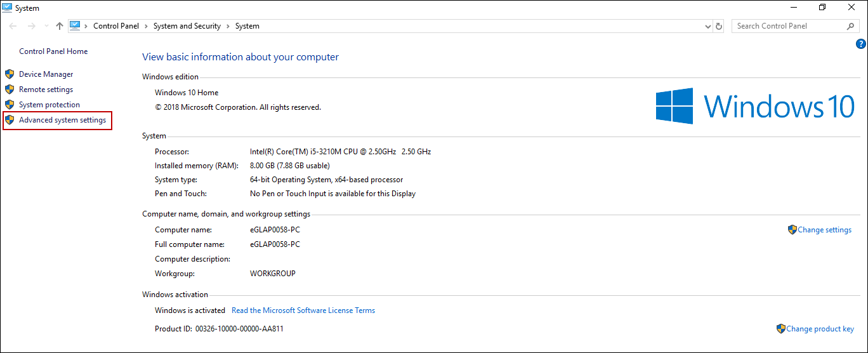Refresh the System page
This screenshot has width=868, height=353.
click(719, 27)
